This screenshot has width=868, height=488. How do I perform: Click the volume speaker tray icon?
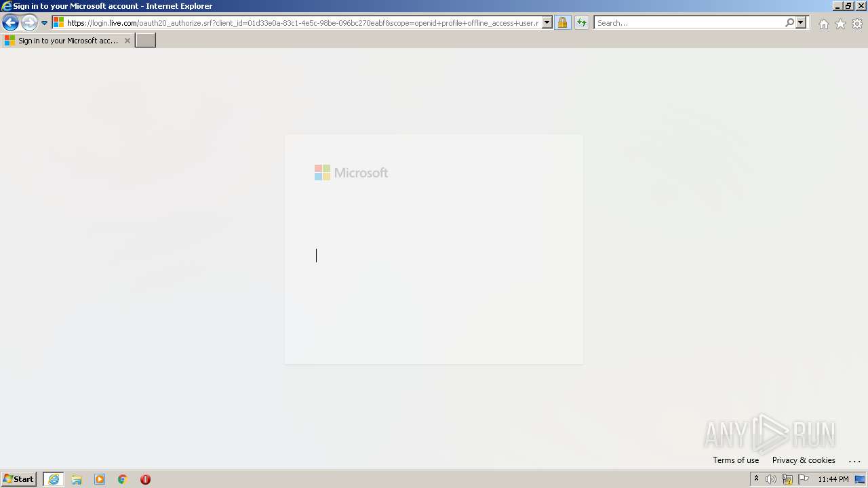(x=771, y=479)
